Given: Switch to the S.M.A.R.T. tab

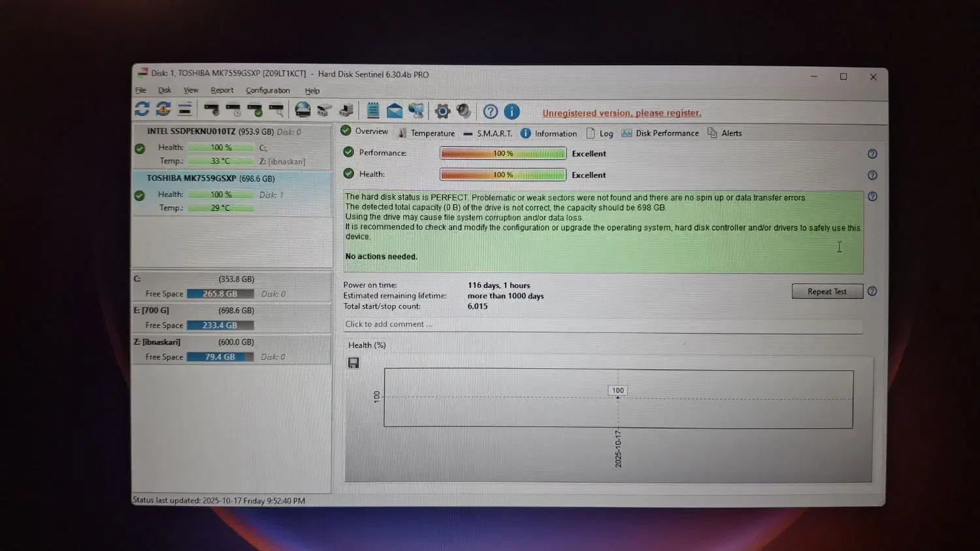Looking at the screenshot, I should [488, 133].
